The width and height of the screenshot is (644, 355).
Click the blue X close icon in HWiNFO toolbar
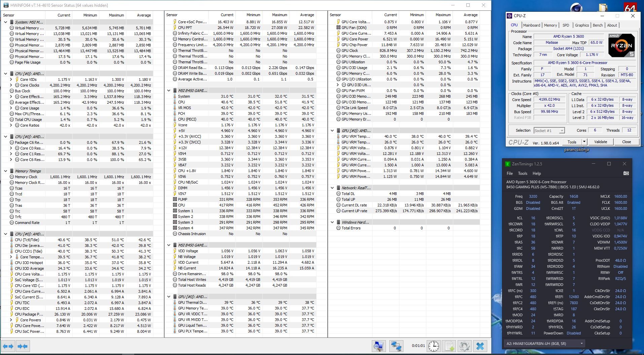(x=480, y=346)
